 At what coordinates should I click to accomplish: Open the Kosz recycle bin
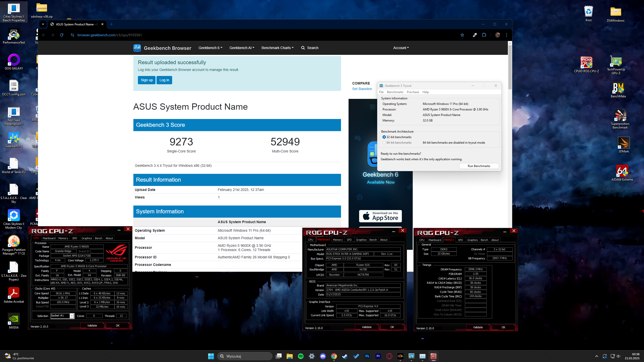tap(588, 14)
